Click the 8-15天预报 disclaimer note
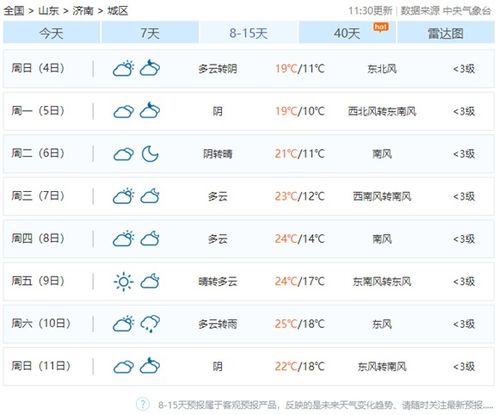The width and height of the screenshot is (499, 415). pyautogui.click(x=325, y=405)
